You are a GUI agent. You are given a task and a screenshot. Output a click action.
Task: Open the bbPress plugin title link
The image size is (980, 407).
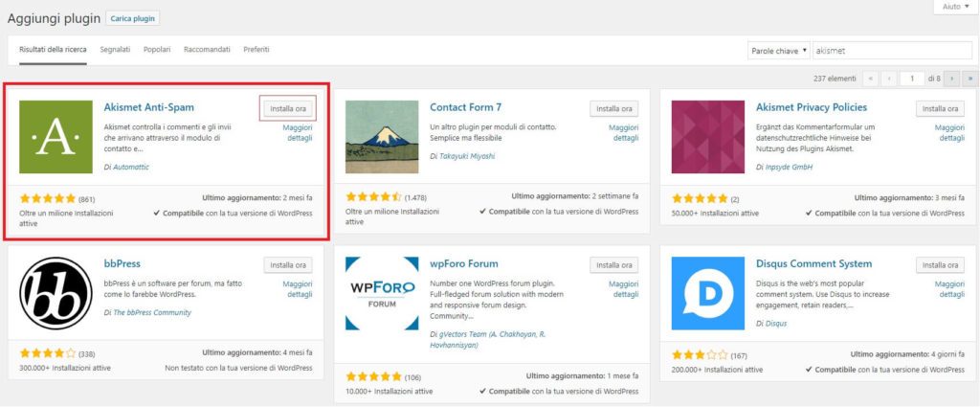[122, 263]
